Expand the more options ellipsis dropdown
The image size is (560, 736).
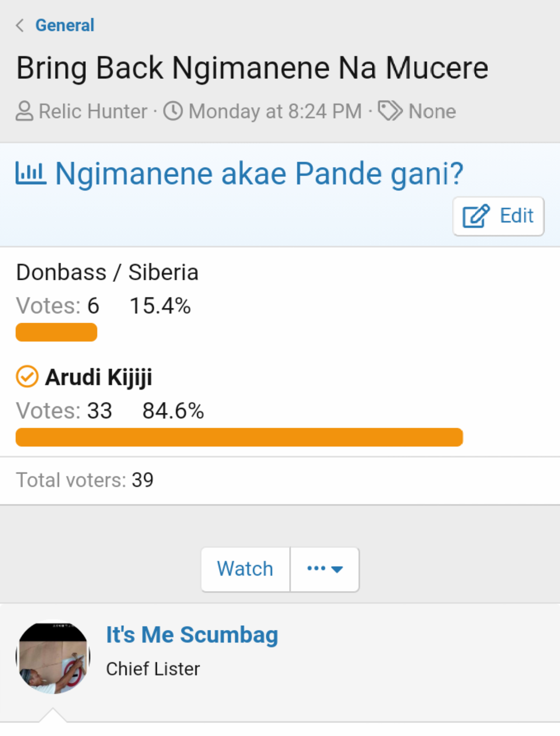(x=325, y=569)
